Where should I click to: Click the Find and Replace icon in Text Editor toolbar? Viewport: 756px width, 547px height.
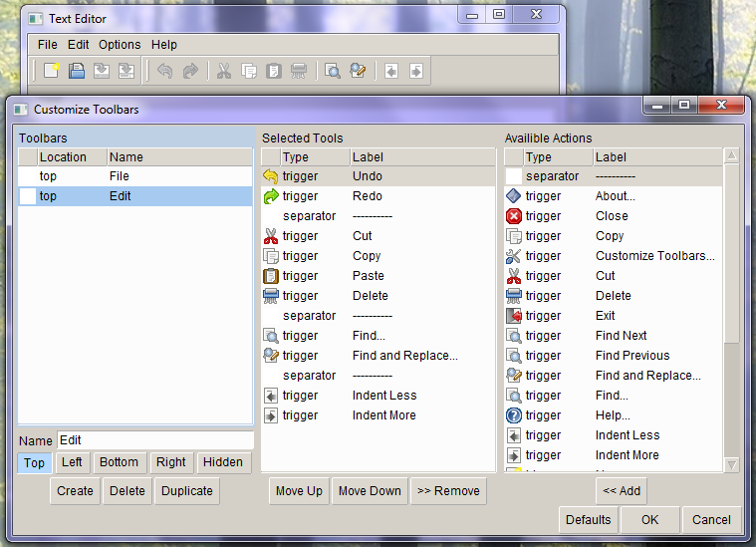point(358,71)
